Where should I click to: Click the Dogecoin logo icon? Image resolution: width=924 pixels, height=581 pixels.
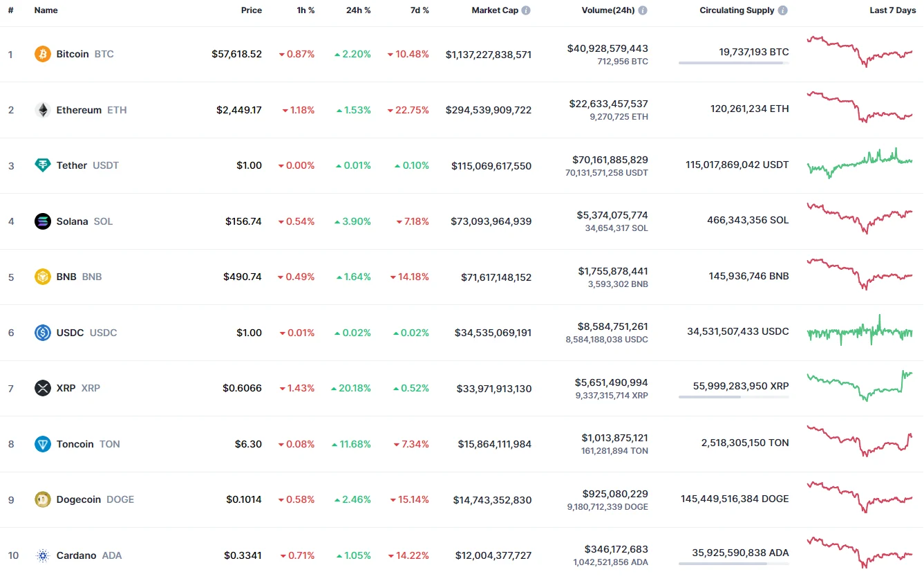[43, 499]
